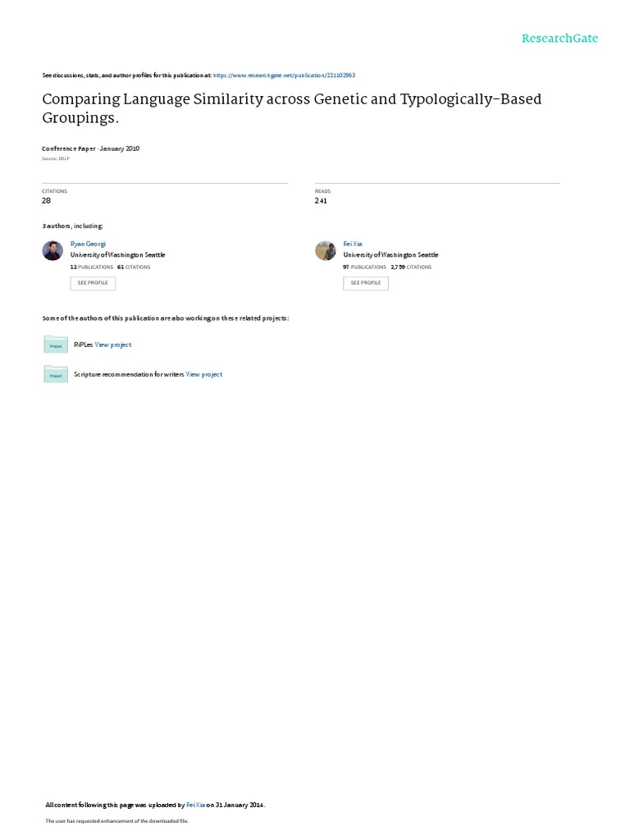630x840 pixels.
Task: Select the citations count 28
Action: pyautogui.click(x=47, y=200)
